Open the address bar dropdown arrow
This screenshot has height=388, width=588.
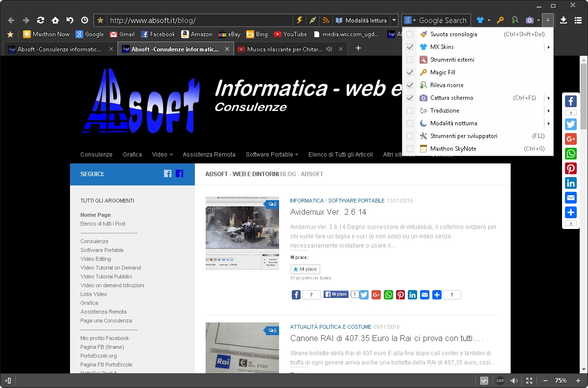click(394, 21)
